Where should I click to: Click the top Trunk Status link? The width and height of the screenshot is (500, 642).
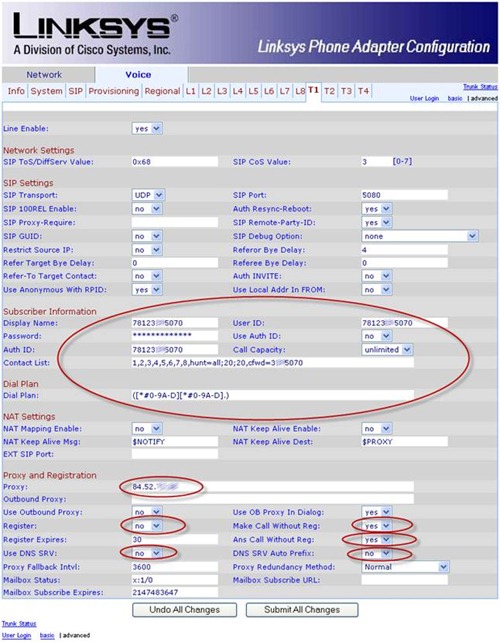(x=480, y=87)
